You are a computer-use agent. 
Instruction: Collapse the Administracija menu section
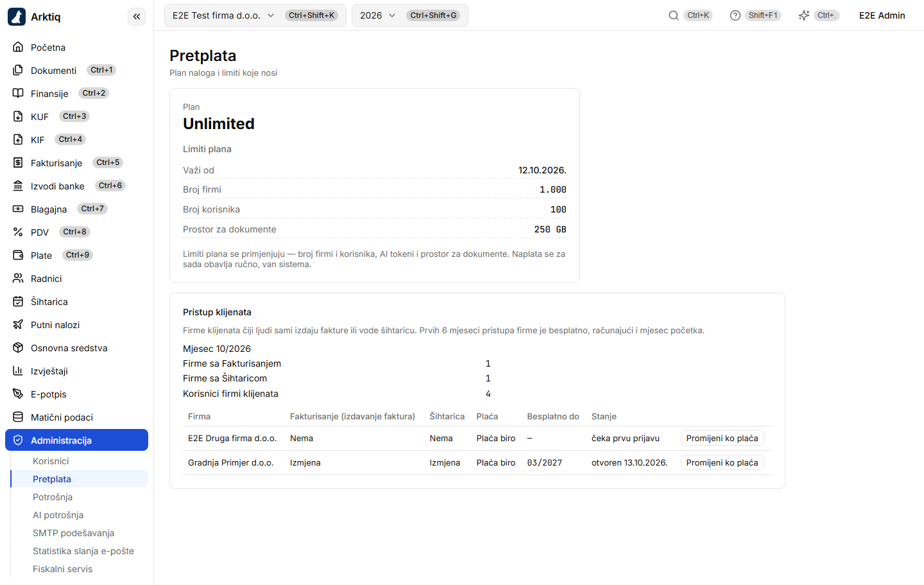point(76,441)
